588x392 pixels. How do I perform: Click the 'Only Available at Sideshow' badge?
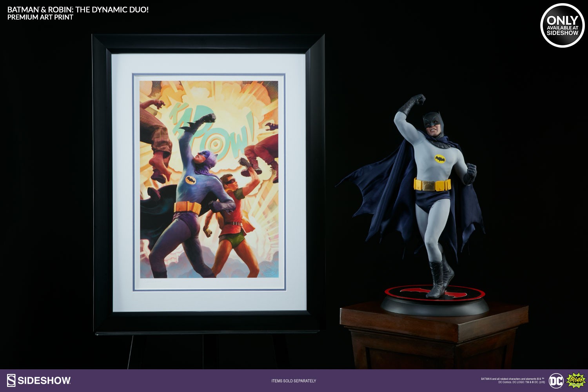coord(563,25)
